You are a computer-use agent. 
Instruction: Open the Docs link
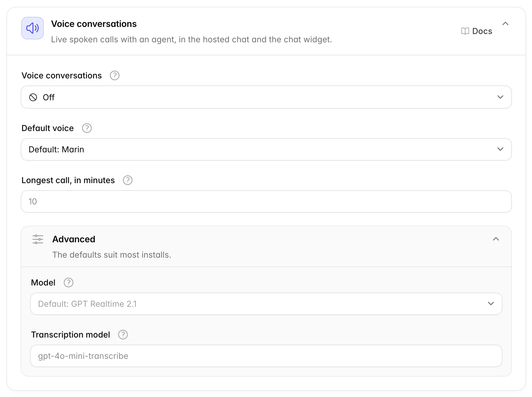(477, 31)
